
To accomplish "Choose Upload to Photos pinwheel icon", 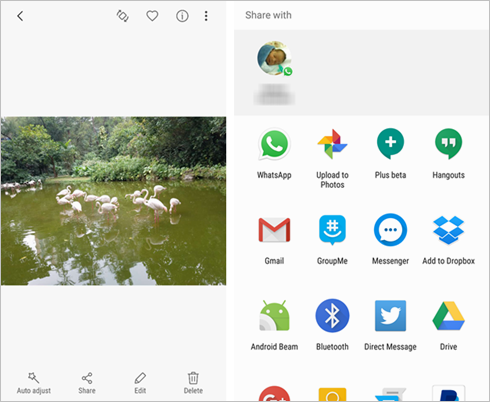I will (332, 144).
